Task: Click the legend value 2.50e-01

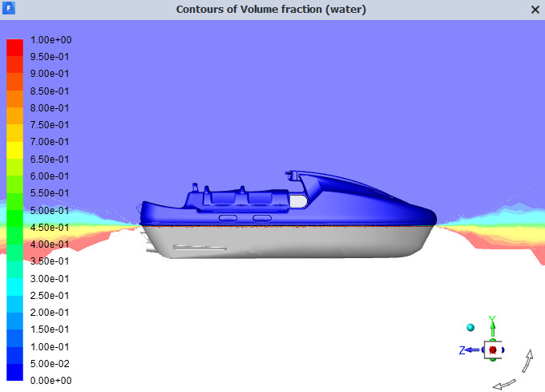Action: (x=50, y=295)
